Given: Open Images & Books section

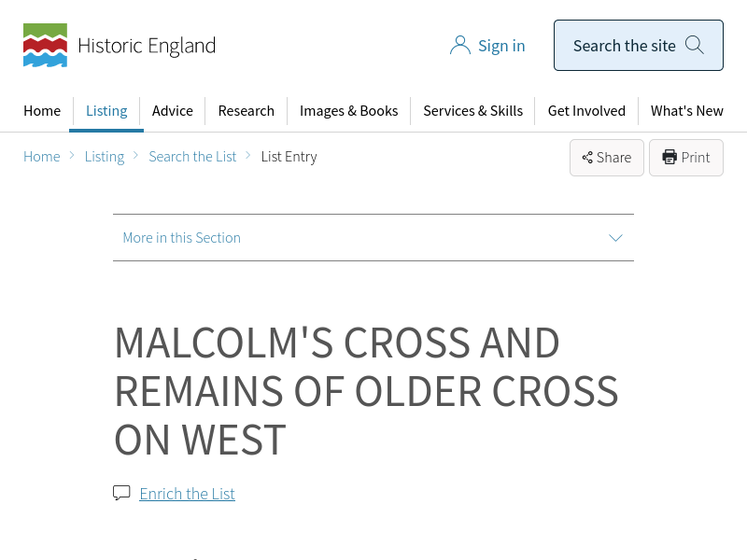Looking at the screenshot, I should (x=349, y=111).
